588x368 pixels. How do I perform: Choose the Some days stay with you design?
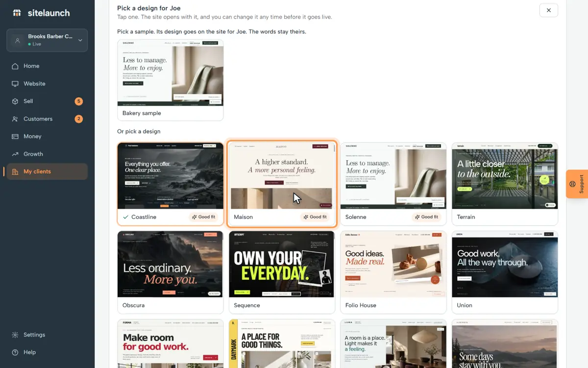click(x=505, y=343)
